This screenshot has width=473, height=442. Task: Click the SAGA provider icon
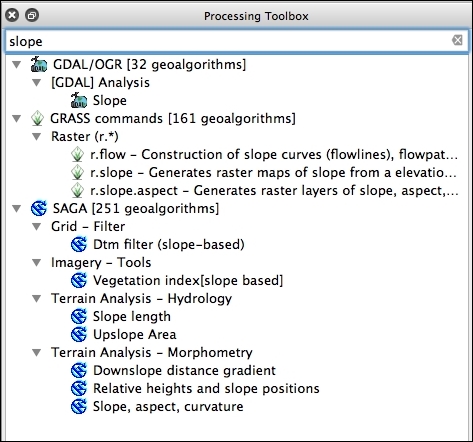point(39,208)
